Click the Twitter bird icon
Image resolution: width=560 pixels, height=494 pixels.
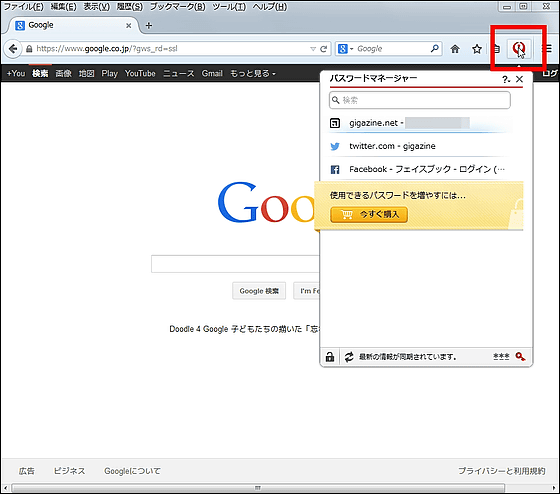tap(335, 146)
